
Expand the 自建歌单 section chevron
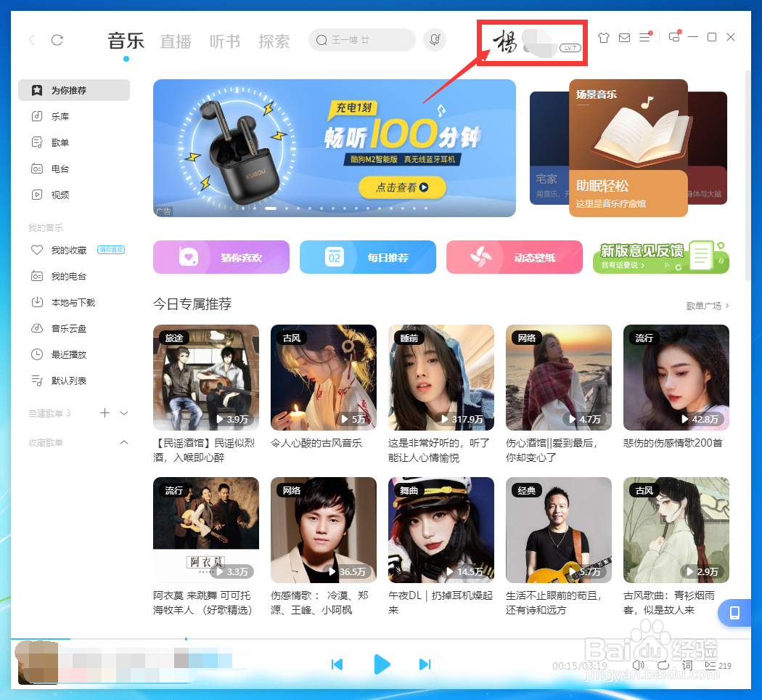124,413
